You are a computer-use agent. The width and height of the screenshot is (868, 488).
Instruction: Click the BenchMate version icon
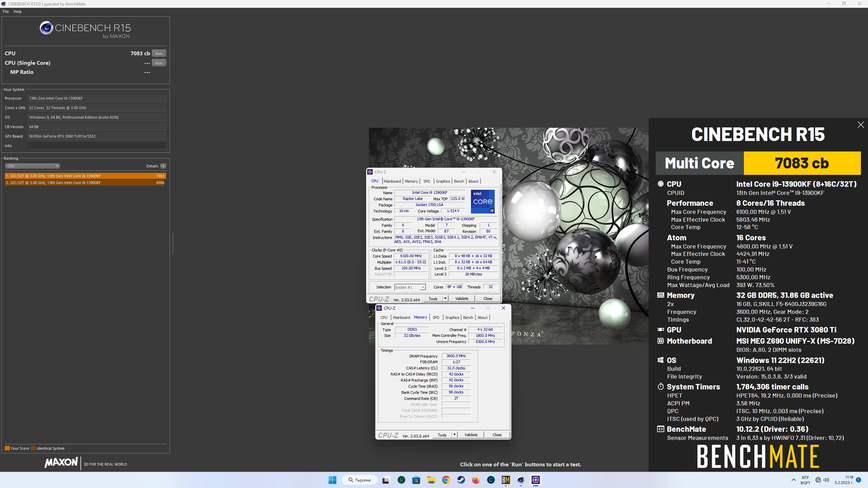pos(660,429)
